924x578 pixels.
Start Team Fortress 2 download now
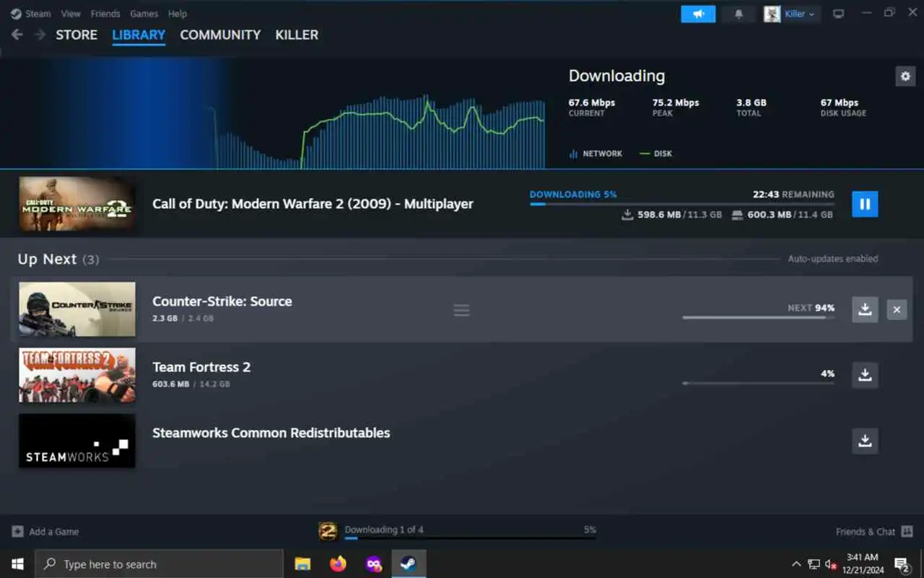pos(865,375)
